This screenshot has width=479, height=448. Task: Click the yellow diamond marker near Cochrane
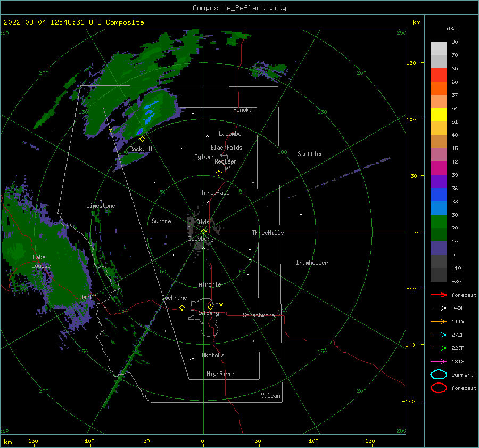(x=183, y=308)
